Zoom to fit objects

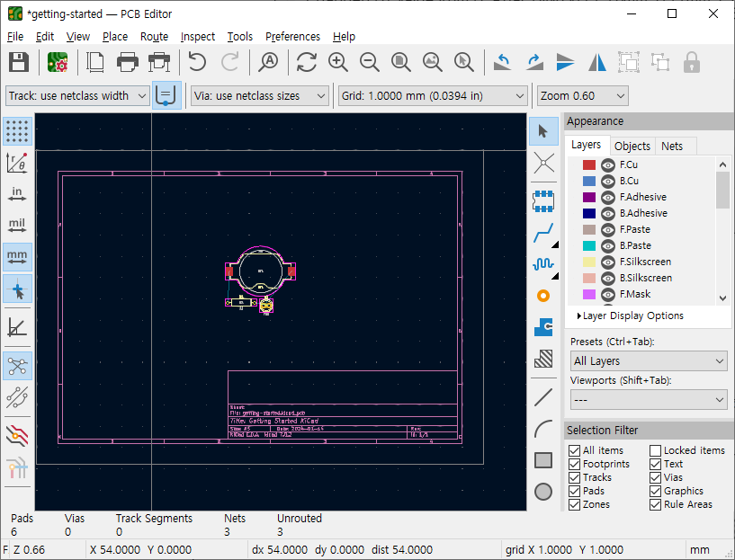coord(432,62)
